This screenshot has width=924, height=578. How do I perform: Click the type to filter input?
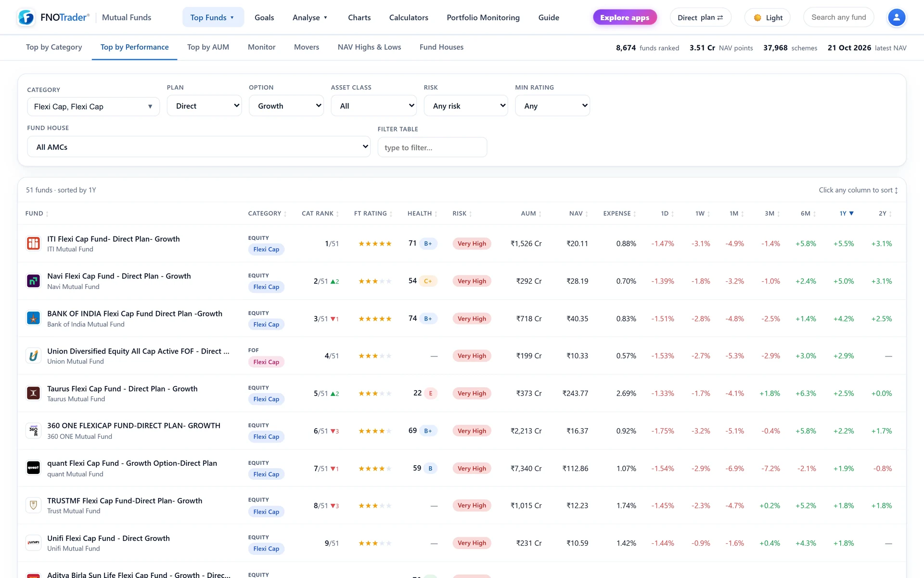[x=432, y=147]
